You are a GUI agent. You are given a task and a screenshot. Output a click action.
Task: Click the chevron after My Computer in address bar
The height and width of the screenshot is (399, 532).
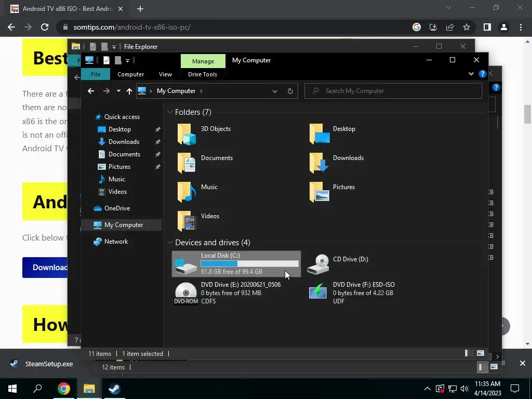click(x=201, y=91)
